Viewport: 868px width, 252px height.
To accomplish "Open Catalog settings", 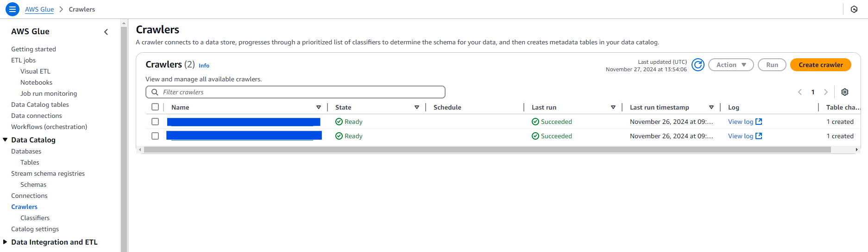I will coord(35,229).
